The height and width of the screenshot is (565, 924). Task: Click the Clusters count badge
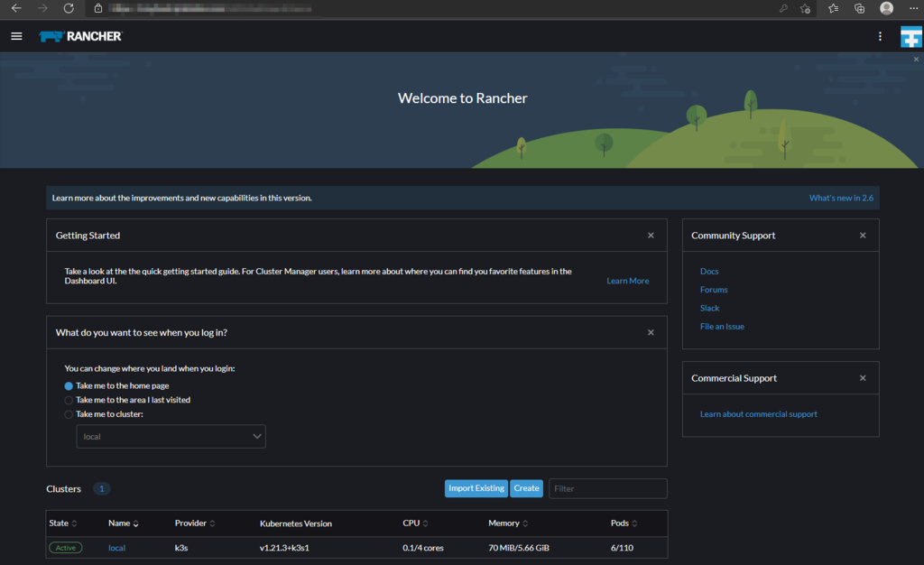(101, 489)
